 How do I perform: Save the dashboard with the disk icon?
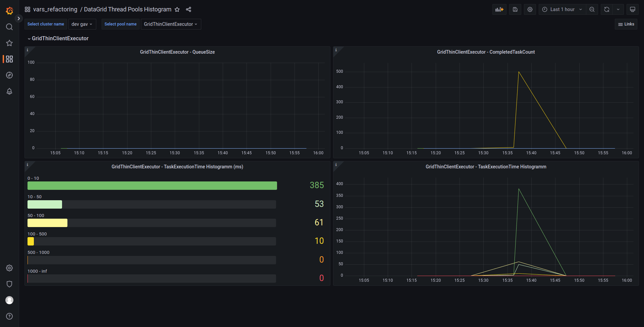515,9
